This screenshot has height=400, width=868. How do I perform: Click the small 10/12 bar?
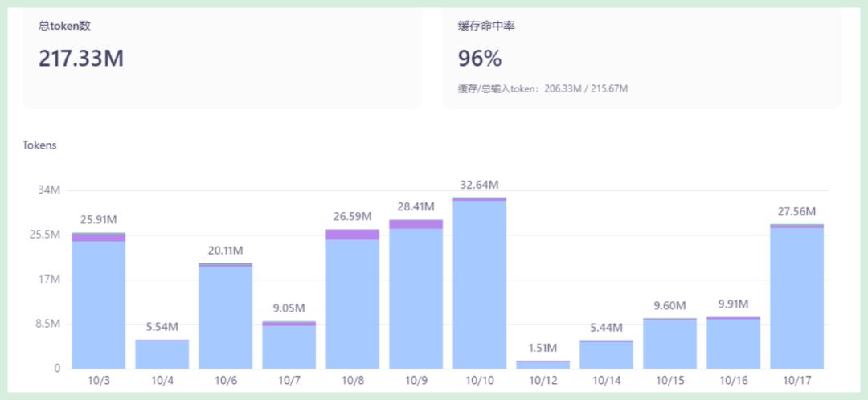click(x=543, y=365)
